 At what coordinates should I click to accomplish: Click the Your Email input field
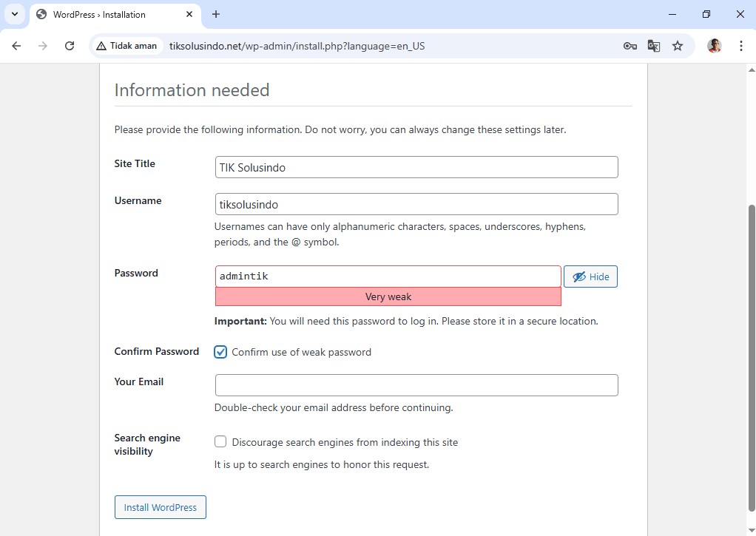click(x=416, y=385)
